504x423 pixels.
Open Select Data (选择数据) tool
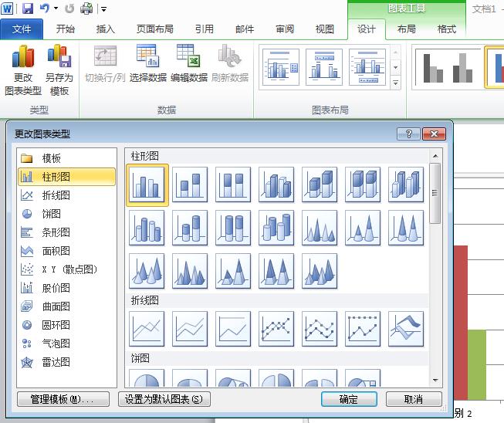[x=148, y=64]
